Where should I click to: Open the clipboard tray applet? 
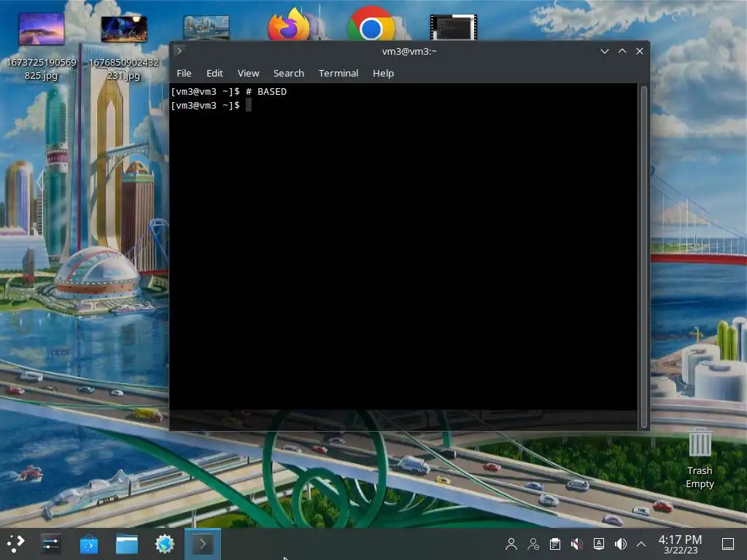555,544
